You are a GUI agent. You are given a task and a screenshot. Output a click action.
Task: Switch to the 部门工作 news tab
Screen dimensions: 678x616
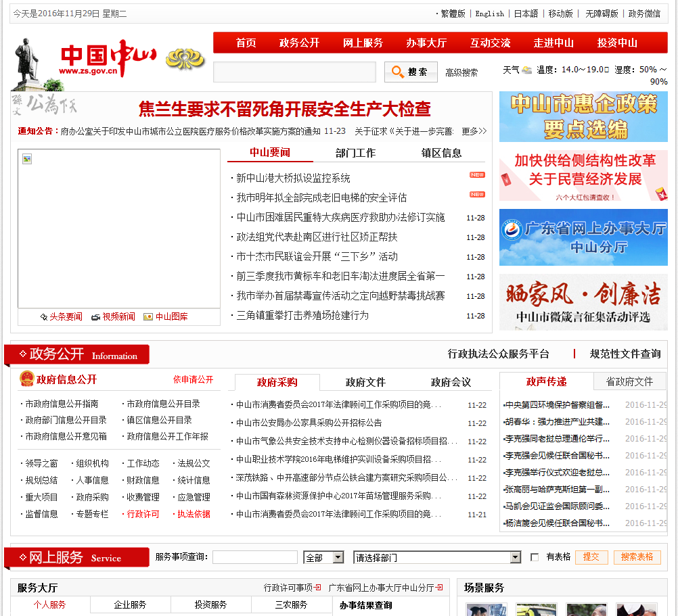click(x=355, y=153)
